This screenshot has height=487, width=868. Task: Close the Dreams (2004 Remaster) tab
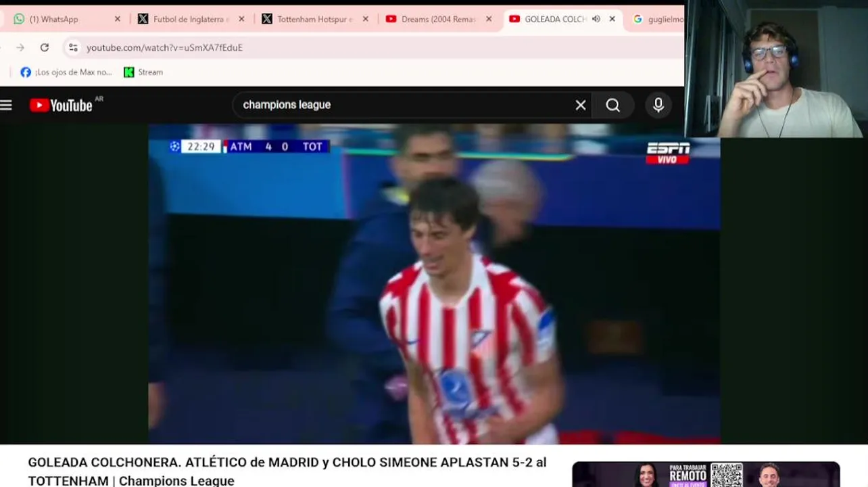pyautogui.click(x=489, y=19)
